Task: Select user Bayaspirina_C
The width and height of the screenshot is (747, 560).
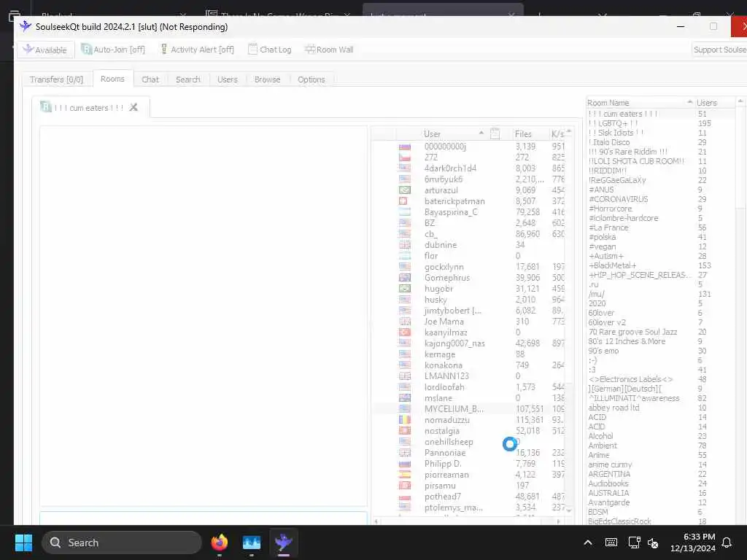Action: 451,212
